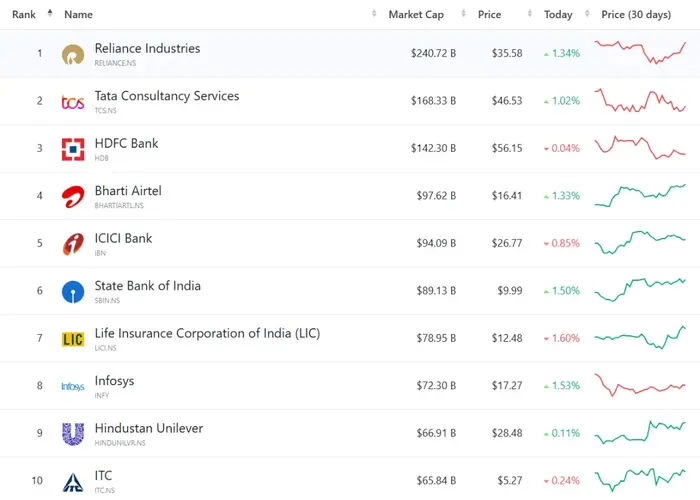The height and width of the screenshot is (500, 700).
Task: Click the Hindustan Unilever logo icon
Action: point(73,434)
